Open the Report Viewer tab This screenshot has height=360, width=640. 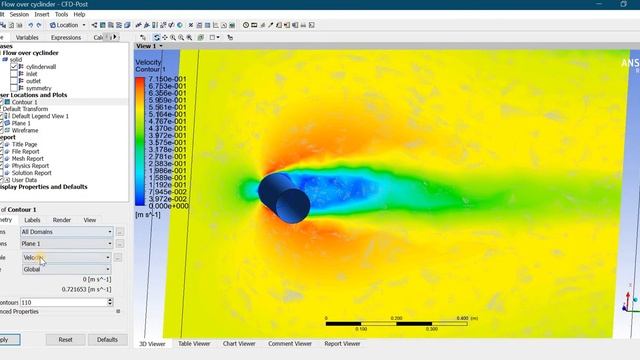342,344
